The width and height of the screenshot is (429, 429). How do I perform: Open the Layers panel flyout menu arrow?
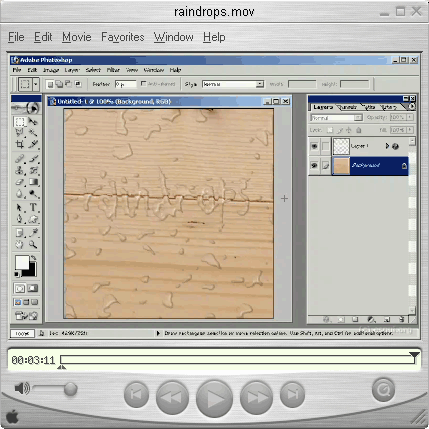pyautogui.click(x=412, y=107)
